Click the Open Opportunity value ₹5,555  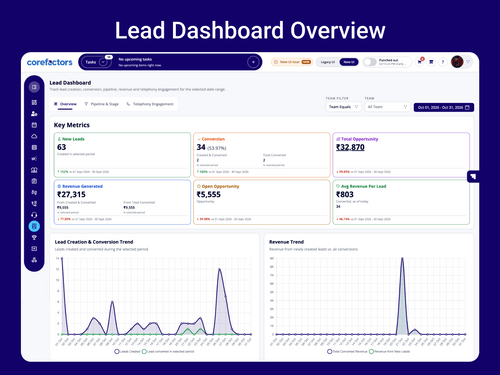[x=209, y=195]
